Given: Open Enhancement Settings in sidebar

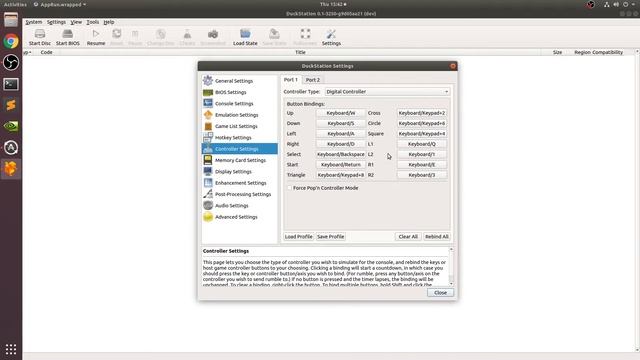Looking at the screenshot, I should (x=240, y=183).
